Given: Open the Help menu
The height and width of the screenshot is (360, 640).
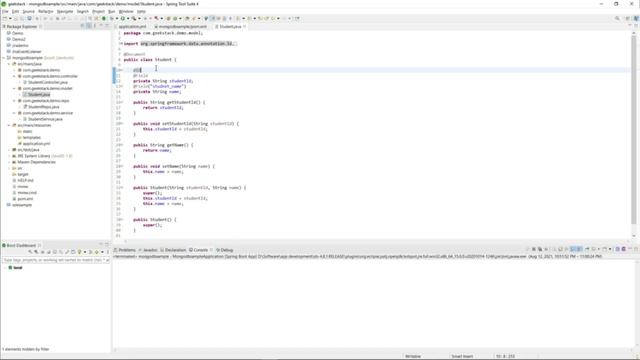Looking at the screenshot, I should click(141, 11).
